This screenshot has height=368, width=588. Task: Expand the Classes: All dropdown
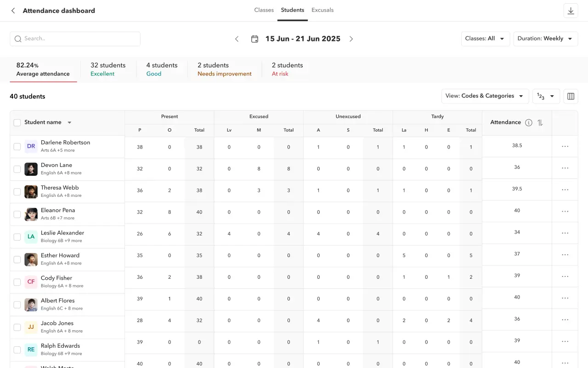tap(485, 39)
